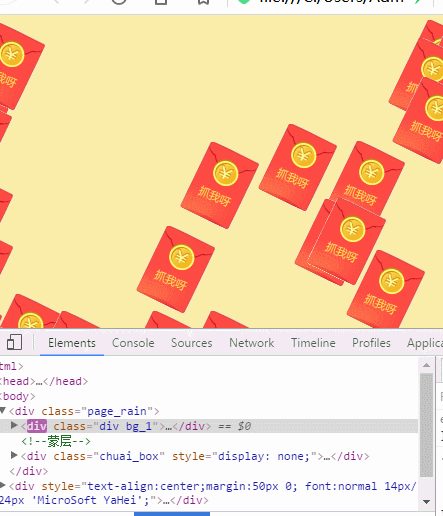Expand the div bg_1 node
The height and width of the screenshot is (516, 443).
(14, 425)
